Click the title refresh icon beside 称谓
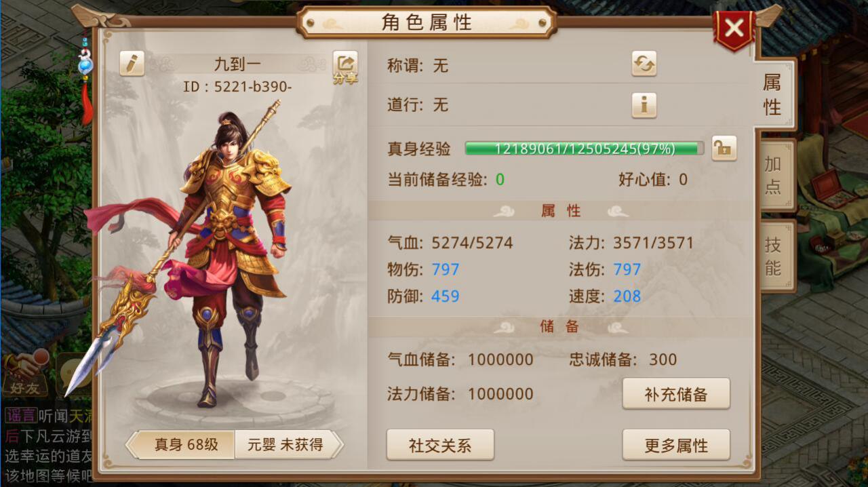Image resolution: width=868 pixels, height=487 pixels. coord(644,63)
